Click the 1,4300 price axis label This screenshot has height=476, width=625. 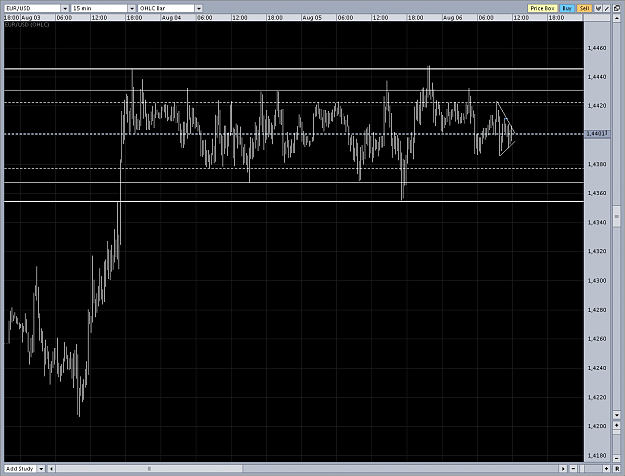(597, 281)
